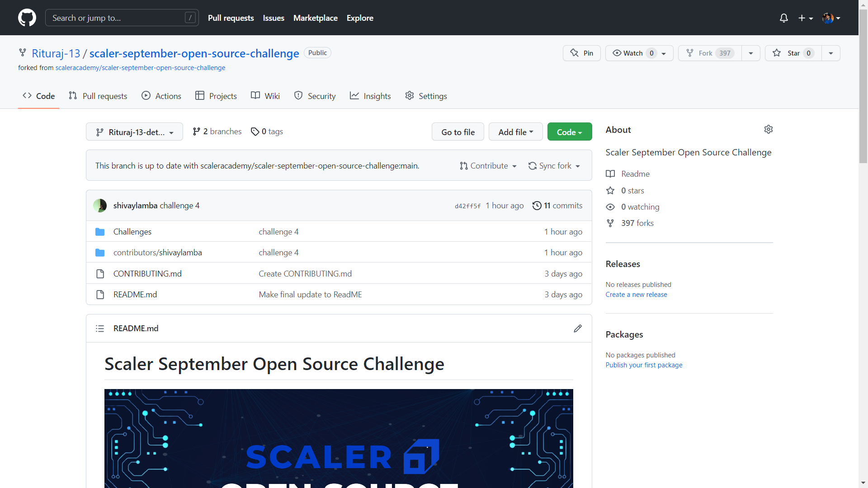This screenshot has height=488, width=868.
Task: Open the Actions tab
Action: pyautogui.click(x=161, y=96)
